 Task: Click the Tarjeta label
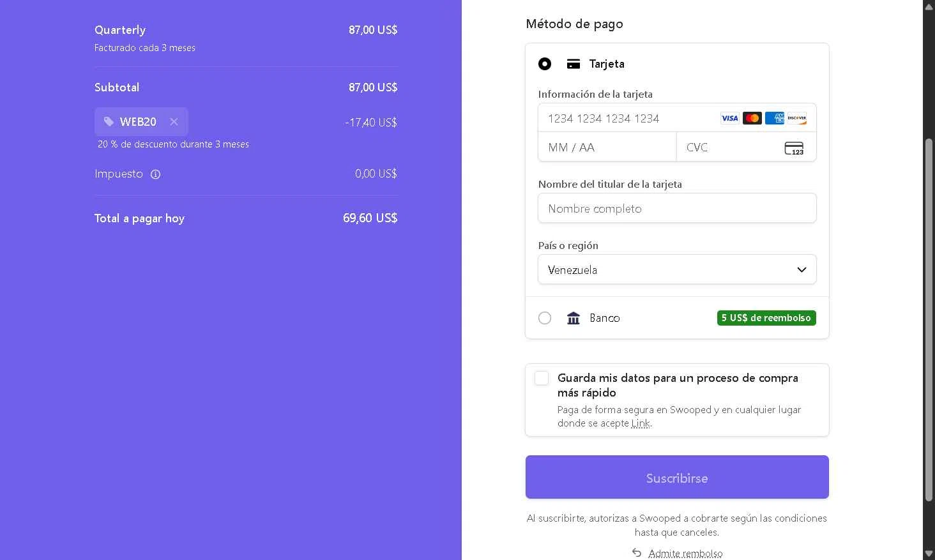pyautogui.click(x=607, y=64)
